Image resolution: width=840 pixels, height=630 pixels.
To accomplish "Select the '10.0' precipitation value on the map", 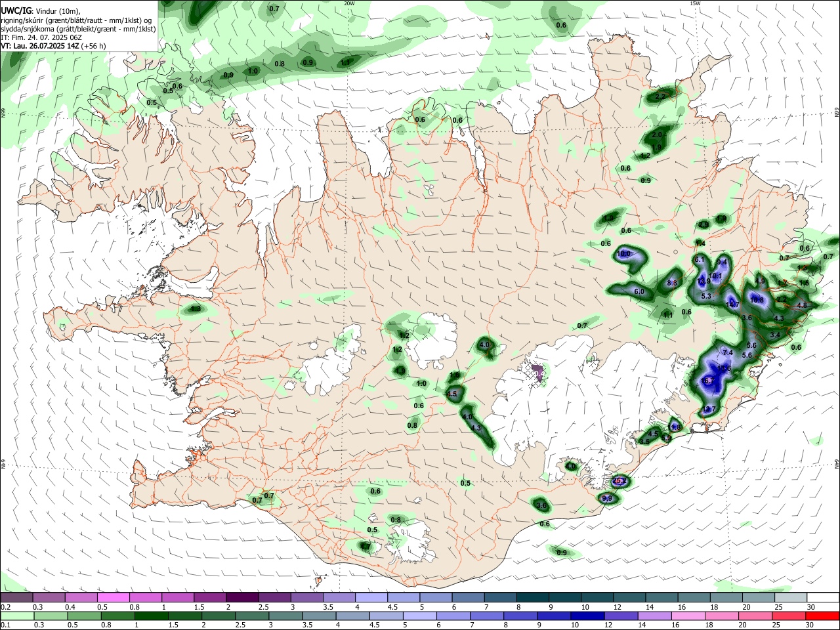I will [x=623, y=254].
